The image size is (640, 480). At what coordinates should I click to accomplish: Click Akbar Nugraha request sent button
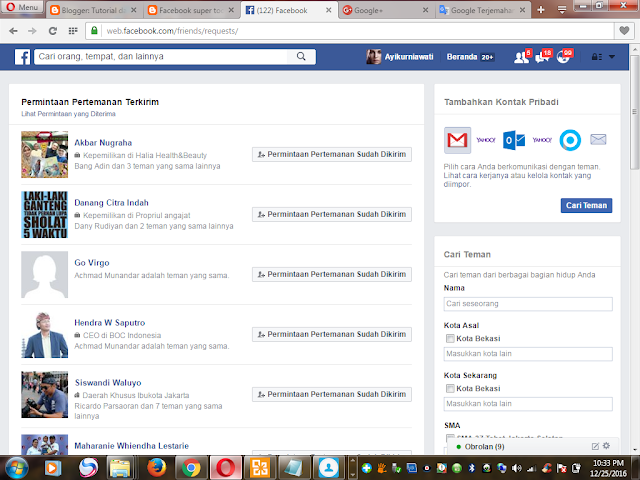332,154
